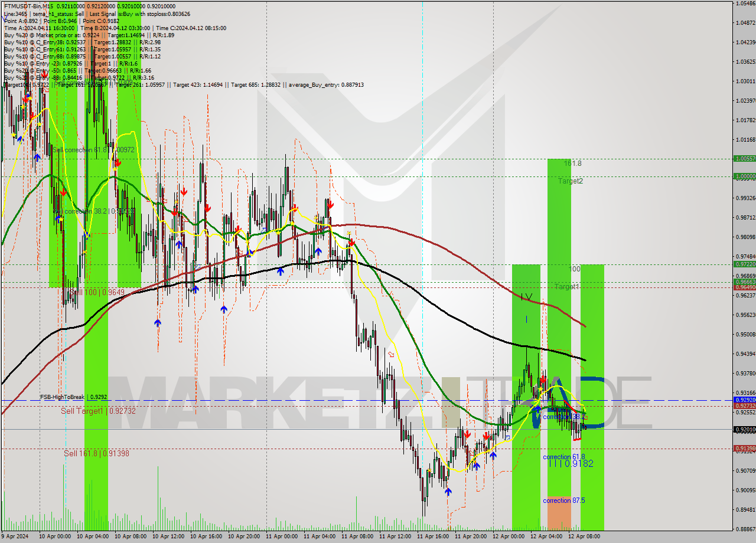This screenshot has width=756, height=543.
Task: Click the '10 Apr 12:00' time label
Action: click(168, 537)
